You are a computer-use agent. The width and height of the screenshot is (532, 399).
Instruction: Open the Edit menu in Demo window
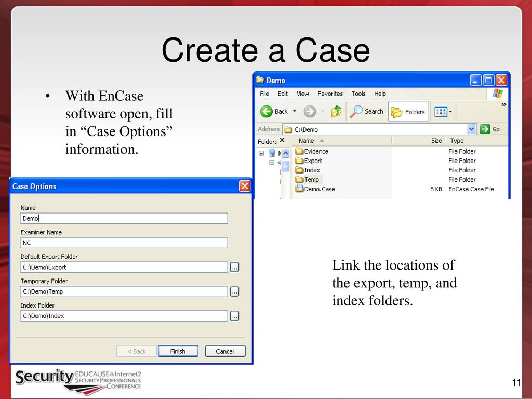coord(283,94)
